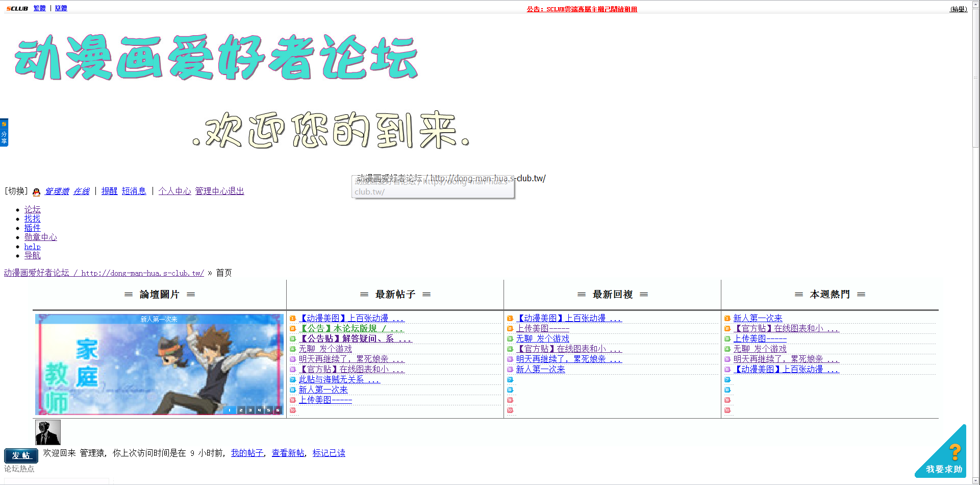Open the 导航 menu item

click(x=33, y=255)
